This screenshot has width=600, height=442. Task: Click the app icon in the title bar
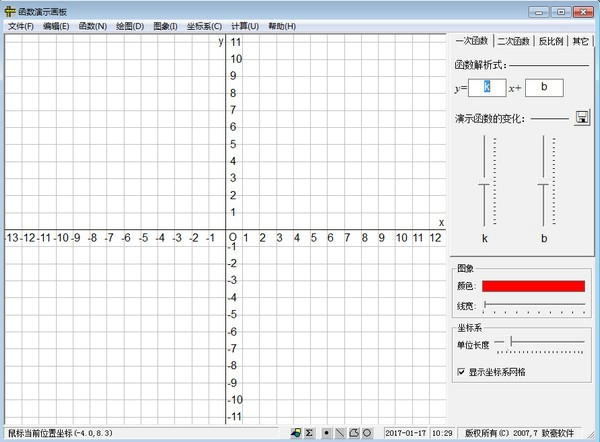pyautogui.click(x=9, y=10)
